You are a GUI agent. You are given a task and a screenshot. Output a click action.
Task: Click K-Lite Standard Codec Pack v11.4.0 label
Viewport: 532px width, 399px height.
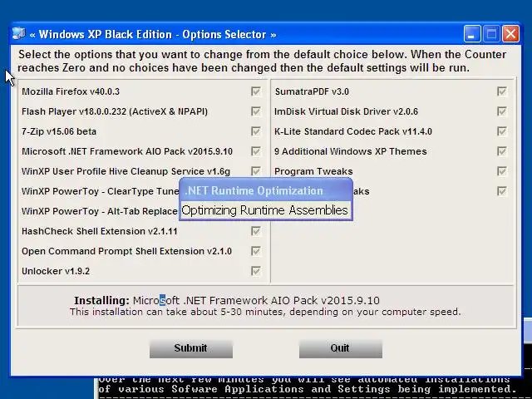click(x=353, y=131)
